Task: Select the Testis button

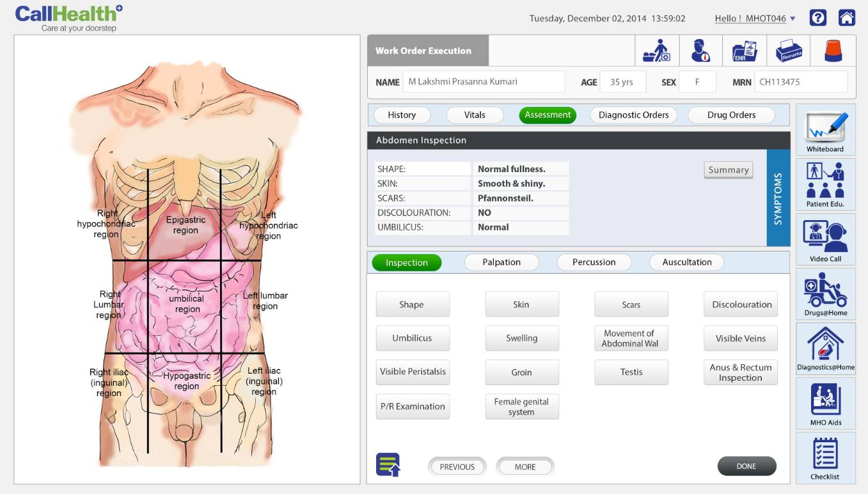Action: [x=631, y=372]
